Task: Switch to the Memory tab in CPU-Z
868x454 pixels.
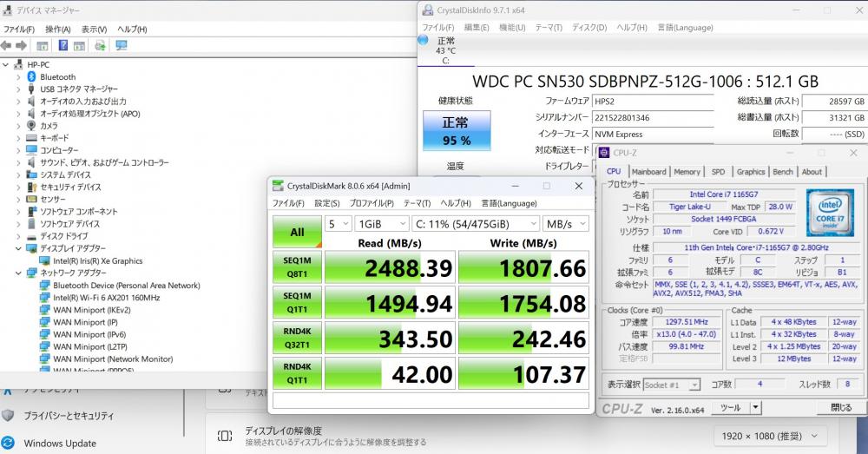Action: pyautogui.click(x=687, y=172)
